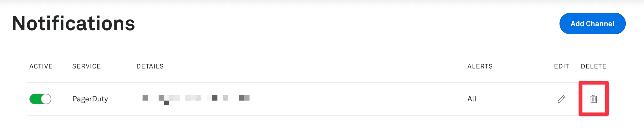Select the PagerDuty notification row

tap(321, 99)
